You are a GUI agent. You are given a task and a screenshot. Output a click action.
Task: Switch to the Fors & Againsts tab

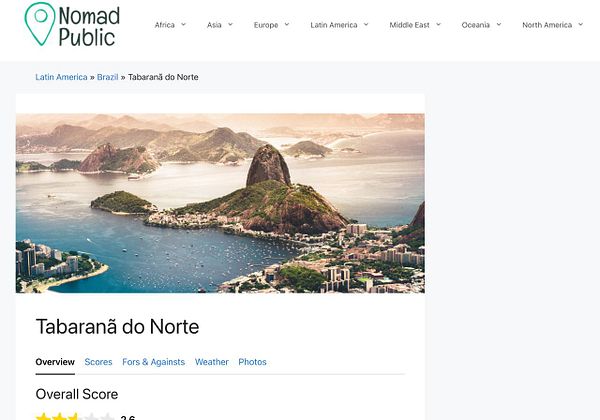click(x=153, y=362)
